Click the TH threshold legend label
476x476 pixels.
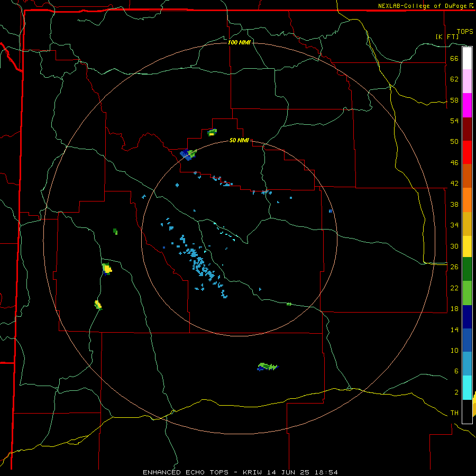(454, 413)
